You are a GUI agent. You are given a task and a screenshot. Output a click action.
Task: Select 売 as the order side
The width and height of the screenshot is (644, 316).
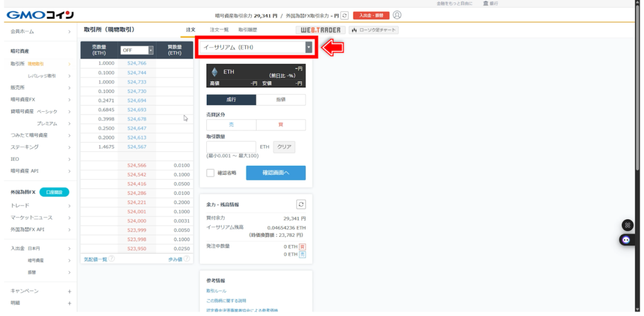231,125
